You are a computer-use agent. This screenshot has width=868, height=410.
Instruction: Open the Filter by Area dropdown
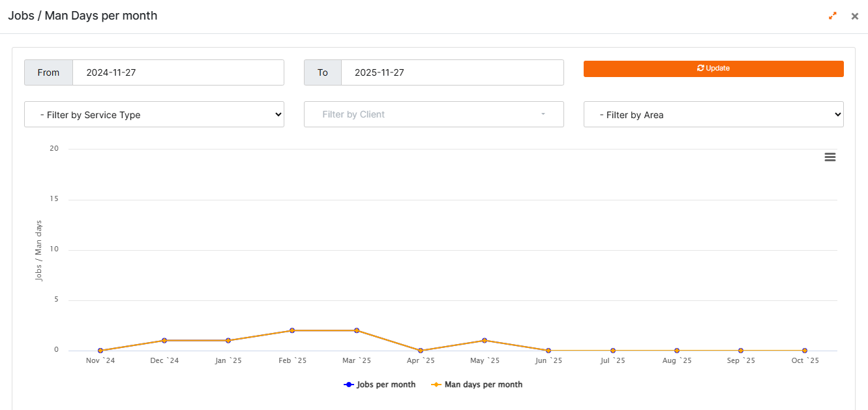point(713,114)
